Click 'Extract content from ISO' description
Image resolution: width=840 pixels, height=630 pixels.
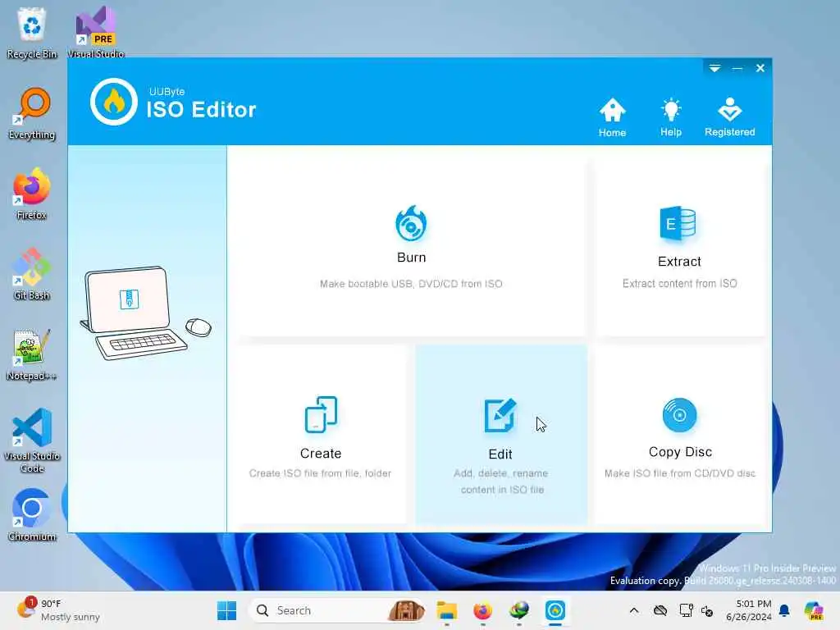(679, 283)
